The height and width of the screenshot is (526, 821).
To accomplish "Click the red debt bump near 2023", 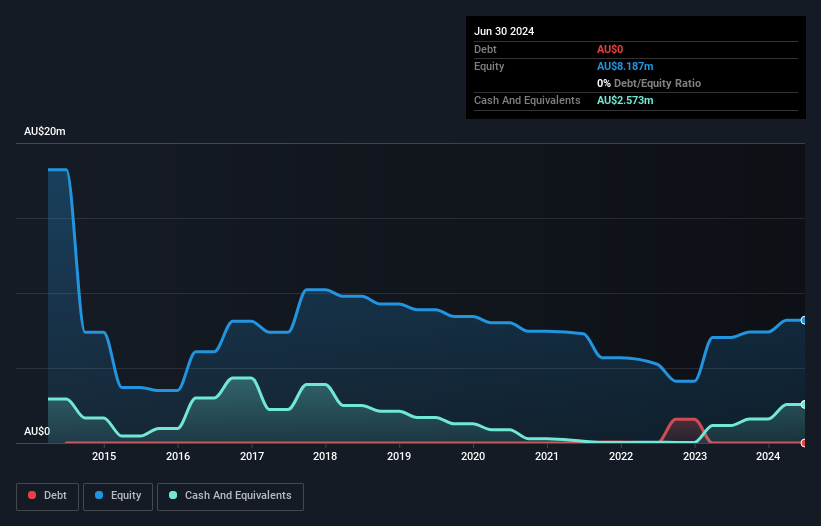I will point(685,430).
